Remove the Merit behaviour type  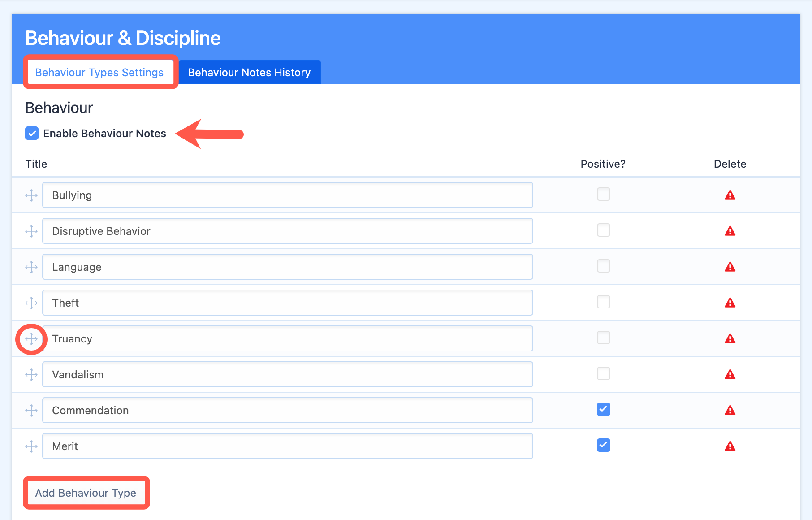pyautogui.click(x=730, y=446)
